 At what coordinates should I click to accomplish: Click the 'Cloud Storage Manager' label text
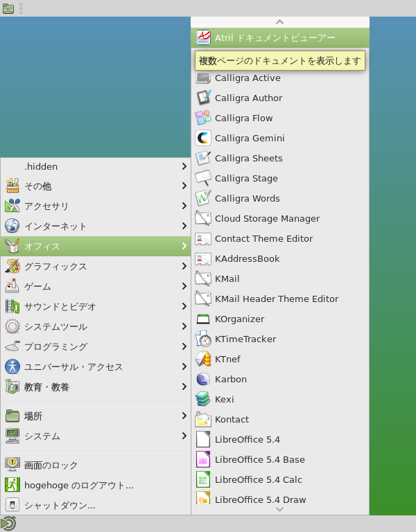tap(267, 218)
